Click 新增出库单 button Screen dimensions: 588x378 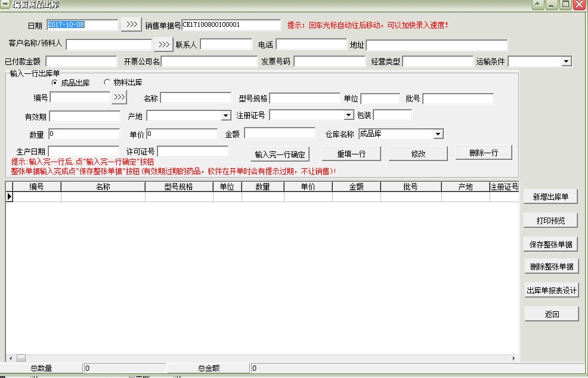coord(550,197)
